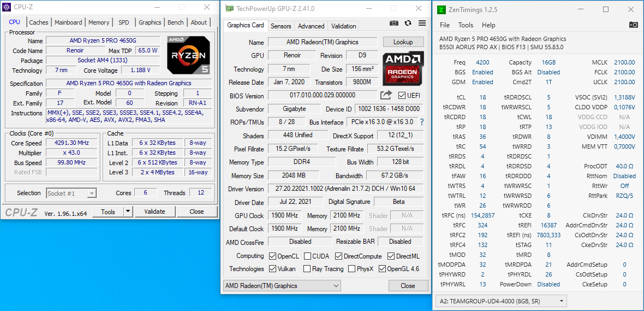Viewport: 644px width, 311px height.
Task: Click the GPU Name text field
Action: click(x=322, y=42)
